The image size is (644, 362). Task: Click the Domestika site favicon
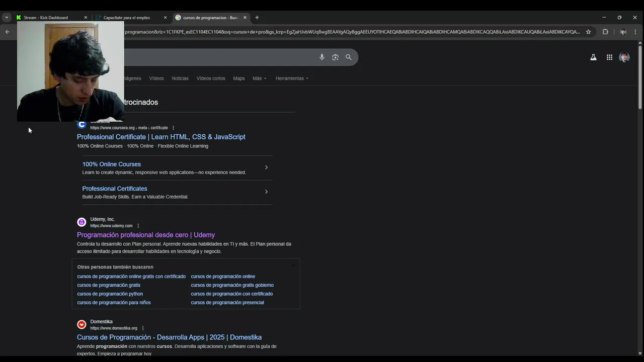[x=82, y=325]
